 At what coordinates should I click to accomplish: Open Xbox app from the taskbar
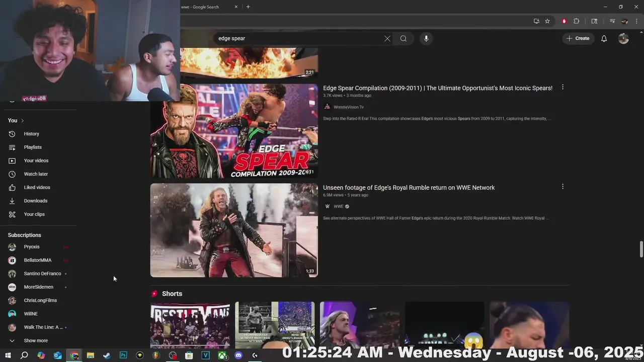tap(222, 355)
